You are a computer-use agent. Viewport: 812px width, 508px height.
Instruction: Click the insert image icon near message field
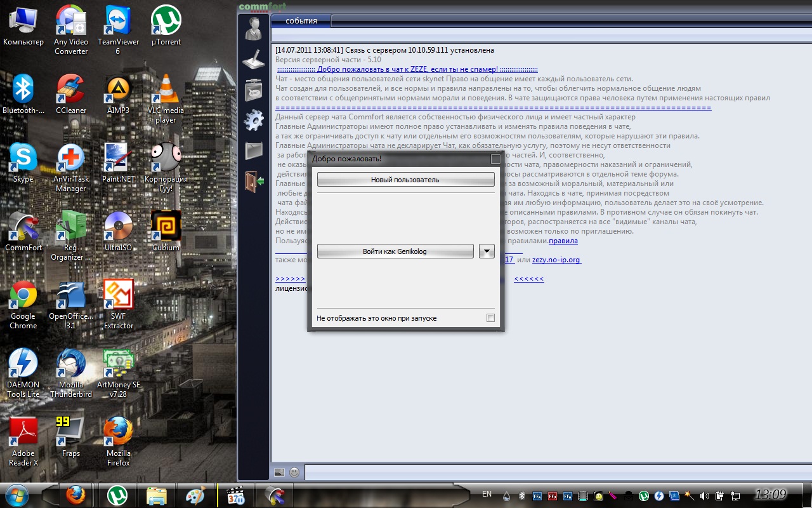click(279, 472)
